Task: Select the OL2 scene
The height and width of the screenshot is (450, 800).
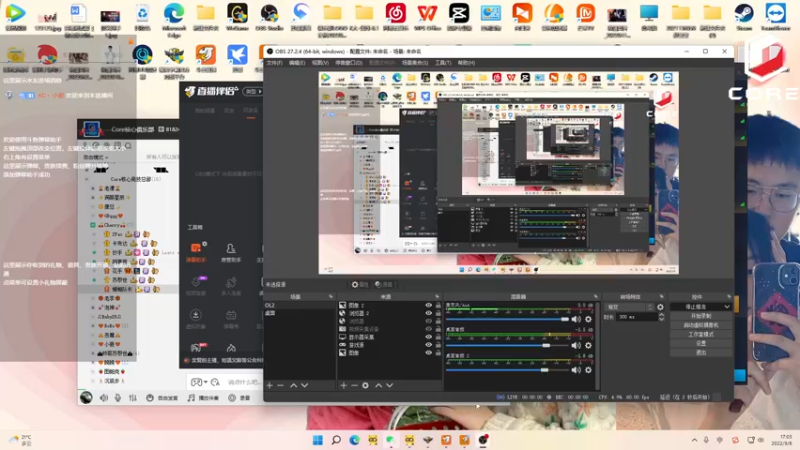Action: 299,305
